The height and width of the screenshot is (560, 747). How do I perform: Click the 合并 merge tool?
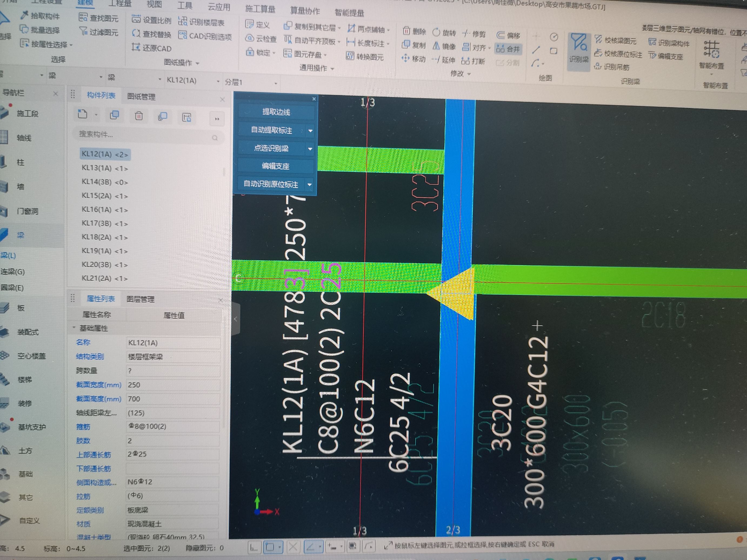pos(508,49)
